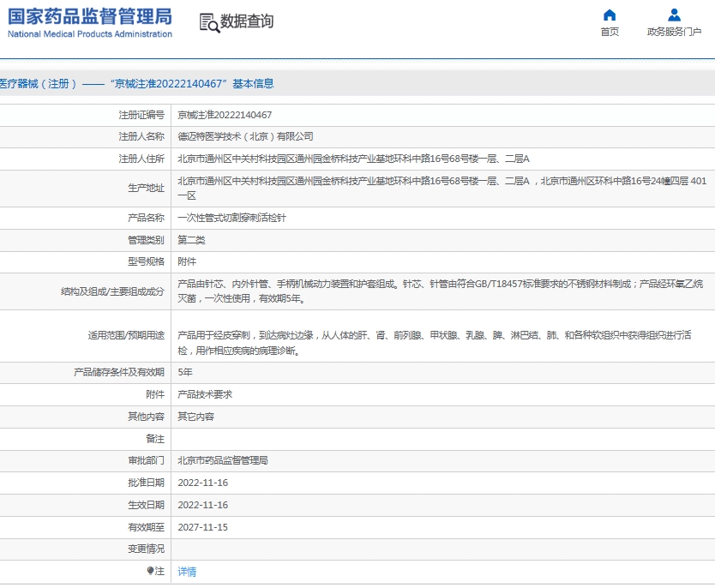Click the 附件 value in 型号规格 row

[x=187, y=262]
